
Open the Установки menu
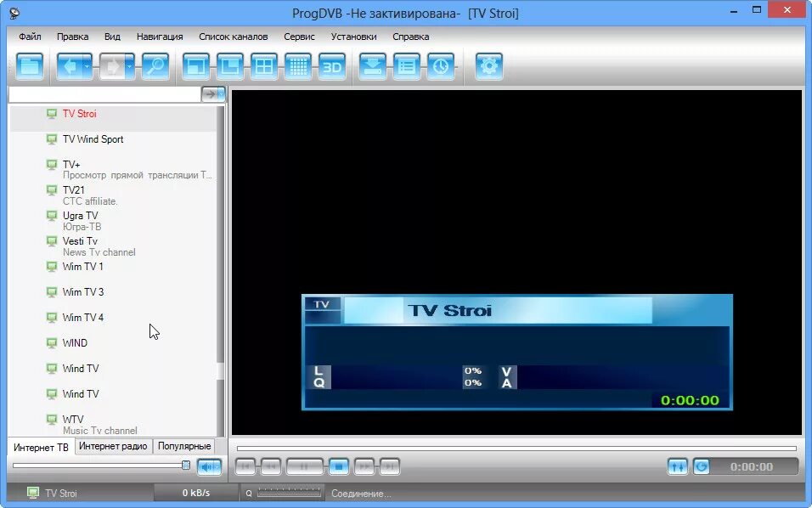pos(353,37)
